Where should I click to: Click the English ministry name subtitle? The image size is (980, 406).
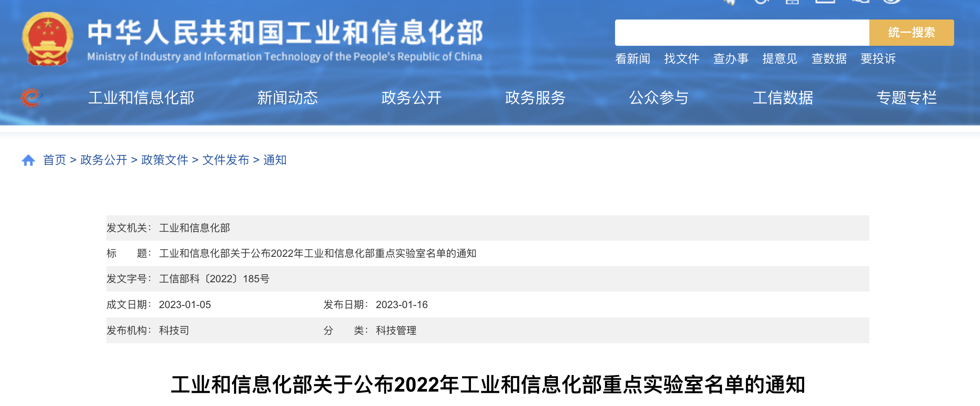point(284,57)
